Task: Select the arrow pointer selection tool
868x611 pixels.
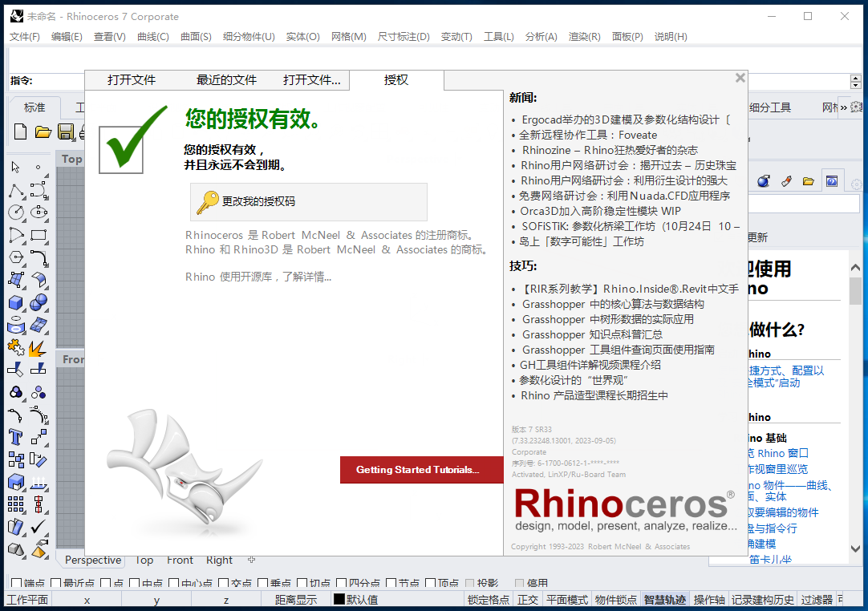Action: point(15,167)
